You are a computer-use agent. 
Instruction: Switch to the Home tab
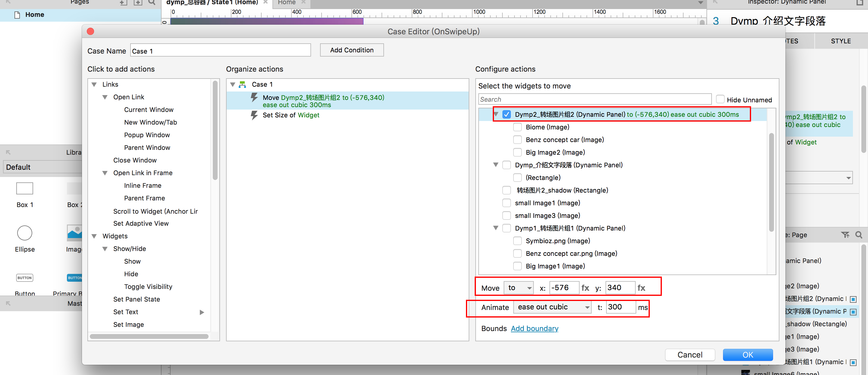[287, 3]
